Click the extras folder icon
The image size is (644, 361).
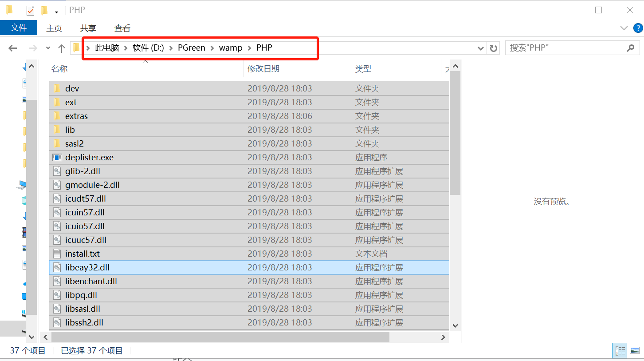pyautogui.click(x=57, y=116)
